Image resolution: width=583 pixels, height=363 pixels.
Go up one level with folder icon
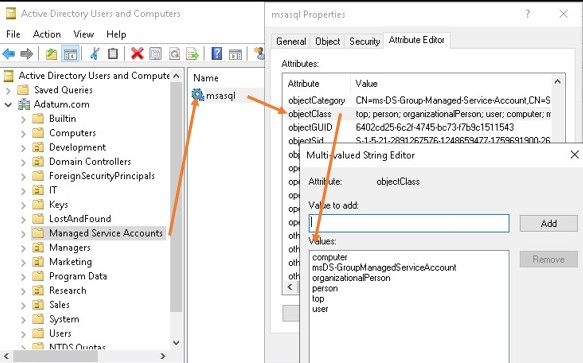click(51, 54)
